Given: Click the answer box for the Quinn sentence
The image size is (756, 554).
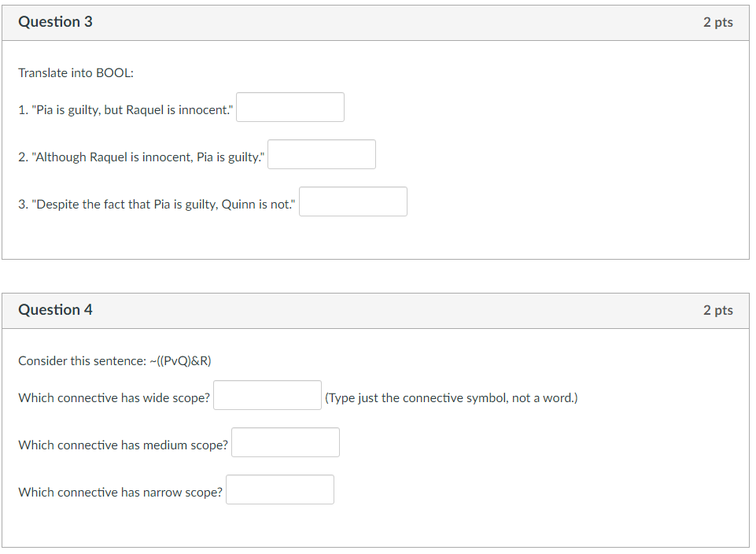Looking at the screenshot, I should (352, 201).
